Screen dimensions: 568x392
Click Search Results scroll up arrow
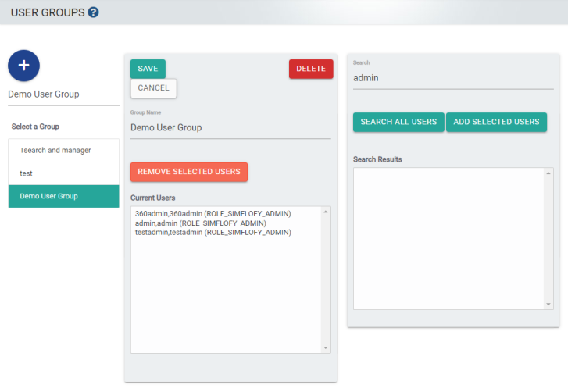548,173
